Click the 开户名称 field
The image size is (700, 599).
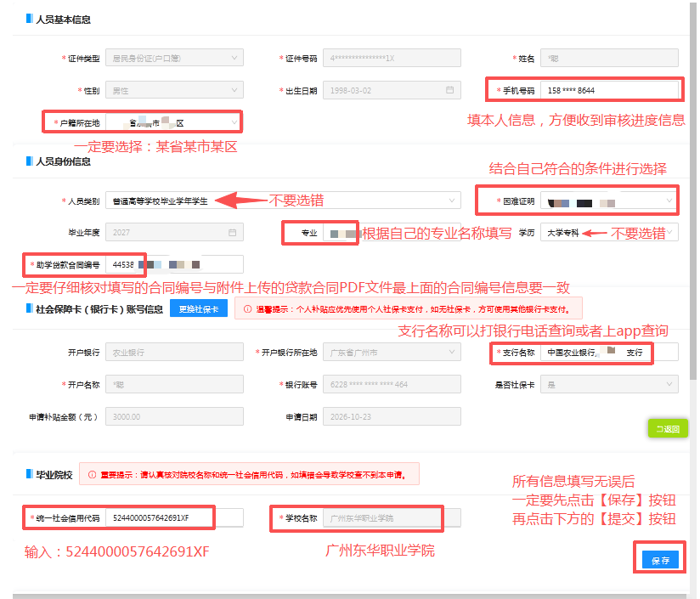[x=174, y=384]
